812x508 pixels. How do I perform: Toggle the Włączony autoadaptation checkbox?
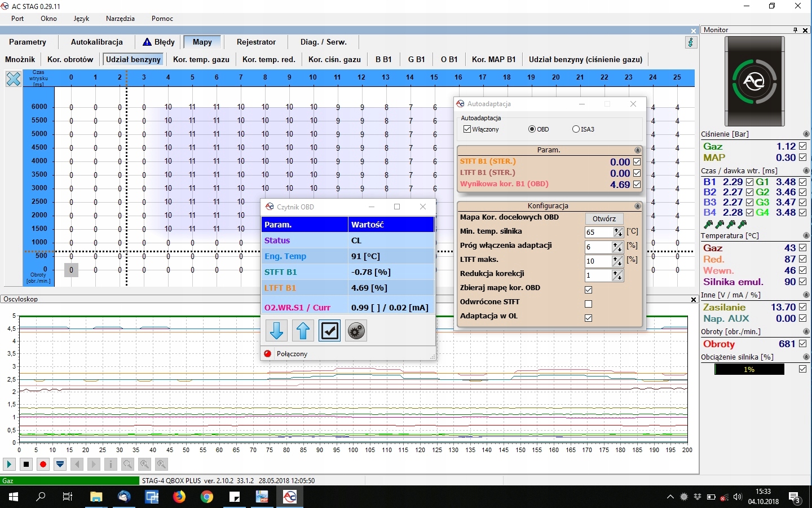pyautogui.click(x=467, y=129)
